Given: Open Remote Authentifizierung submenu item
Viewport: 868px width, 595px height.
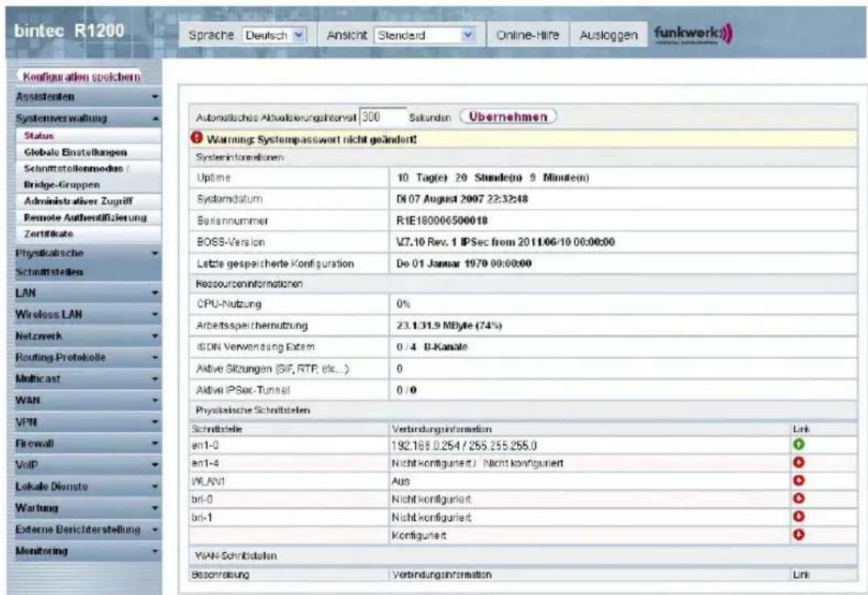Looking at the screenshot, I should 89,217.
